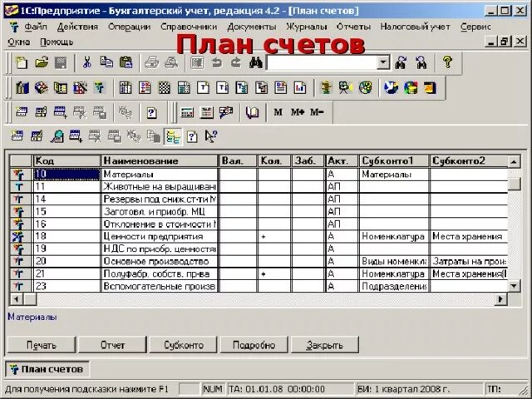This screenshot has height=399, width=532.
Task: Click the open book syntax helper icon
Action: point(253,113)
